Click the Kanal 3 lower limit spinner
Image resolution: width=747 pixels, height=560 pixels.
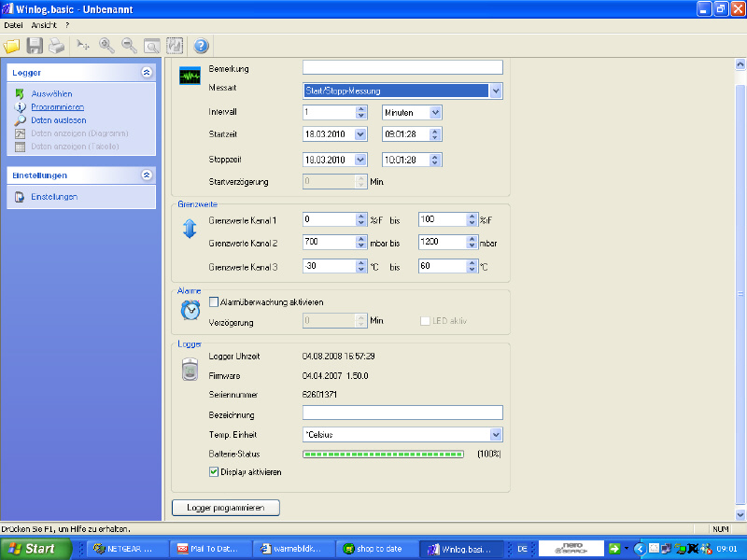pos(360,266)
